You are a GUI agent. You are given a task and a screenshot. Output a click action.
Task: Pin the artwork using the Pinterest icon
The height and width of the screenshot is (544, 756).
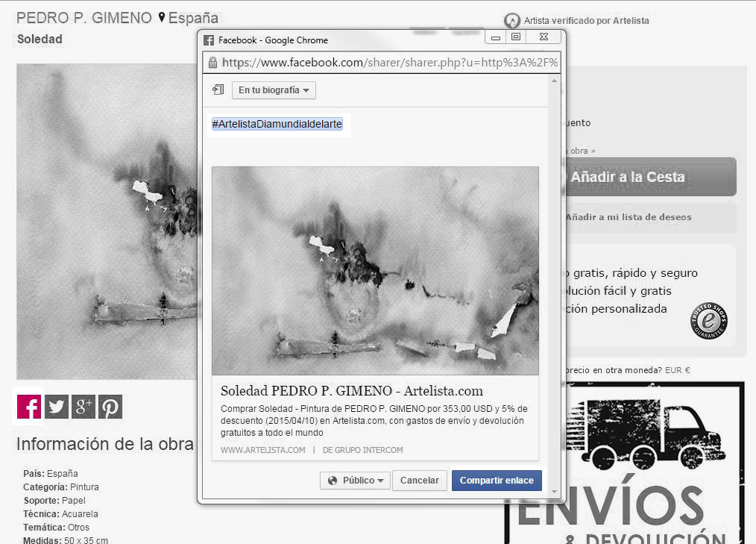pyautogui.click(x=110, y=407)
